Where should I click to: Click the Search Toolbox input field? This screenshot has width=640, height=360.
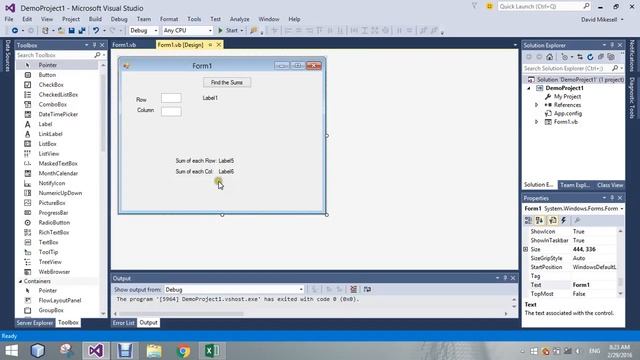pos(55,55)
